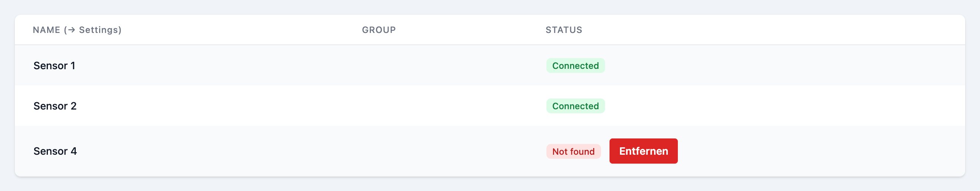Click the opening parenthesis before the arrow
The height and width of the screenshot is (191, 980).
[65, 30]
